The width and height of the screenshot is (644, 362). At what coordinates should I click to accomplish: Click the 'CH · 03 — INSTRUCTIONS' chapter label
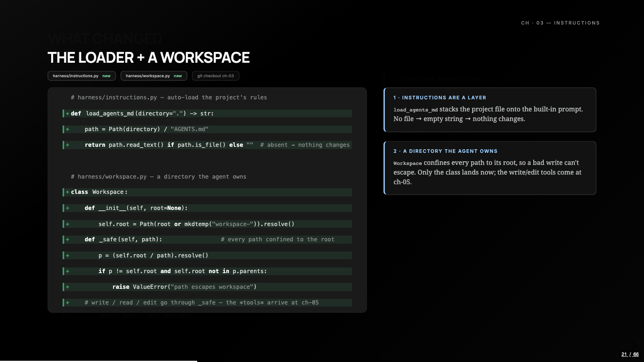(560, 23)
